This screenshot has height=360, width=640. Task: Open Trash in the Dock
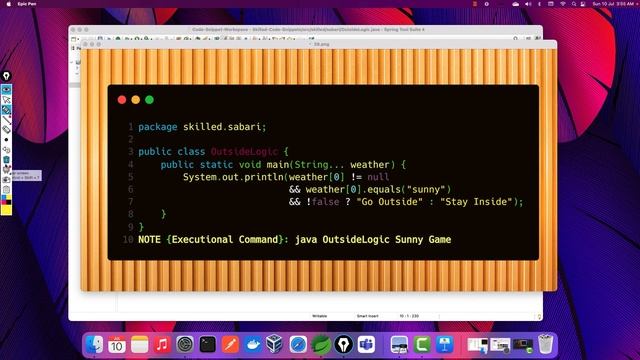tap(546, 345)
